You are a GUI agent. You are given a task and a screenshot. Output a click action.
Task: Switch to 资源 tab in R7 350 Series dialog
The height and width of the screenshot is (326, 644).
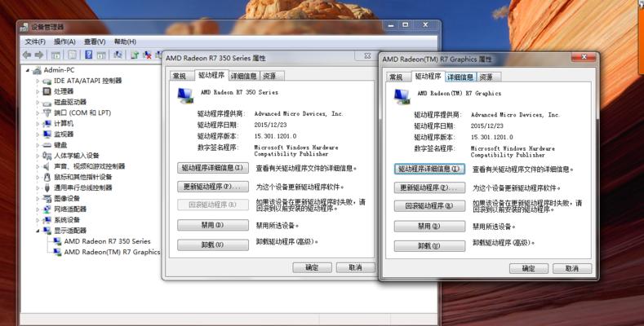[270, 76]
